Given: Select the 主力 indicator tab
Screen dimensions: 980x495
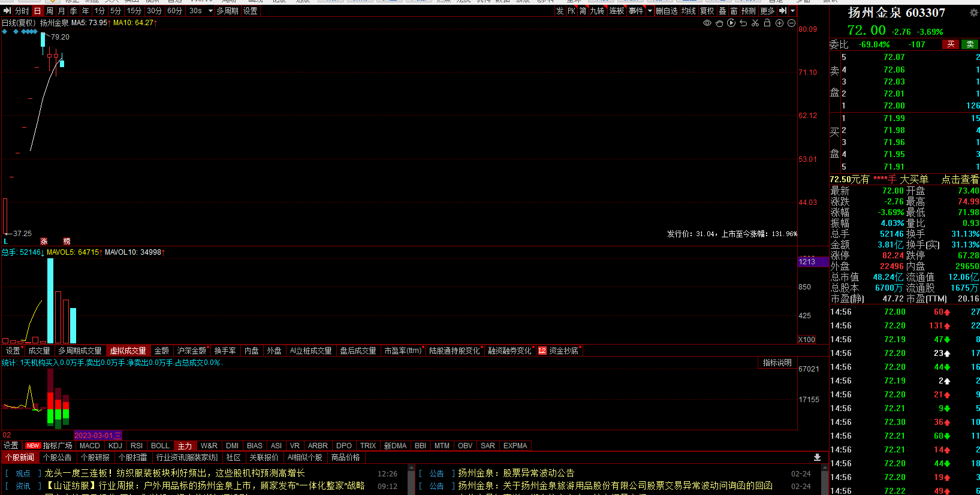Looking at the screenshot, I should pyautogui.click(x=185, y=445).
